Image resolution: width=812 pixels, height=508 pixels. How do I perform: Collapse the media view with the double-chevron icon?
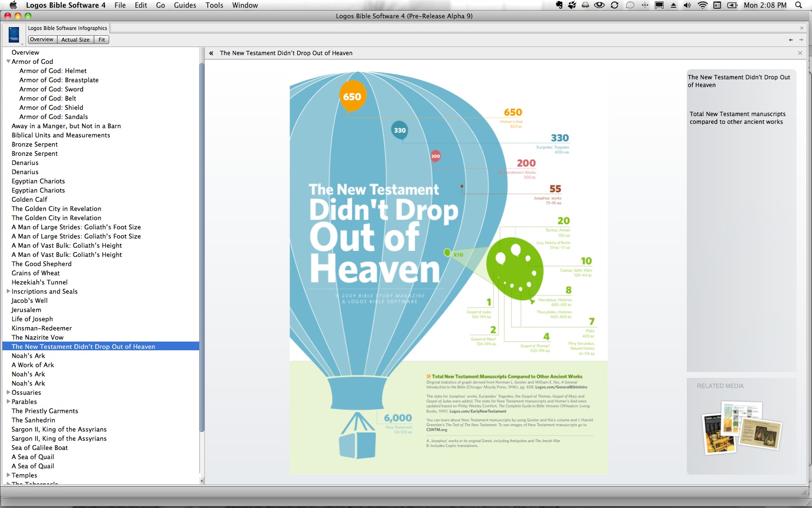point(211,53)
